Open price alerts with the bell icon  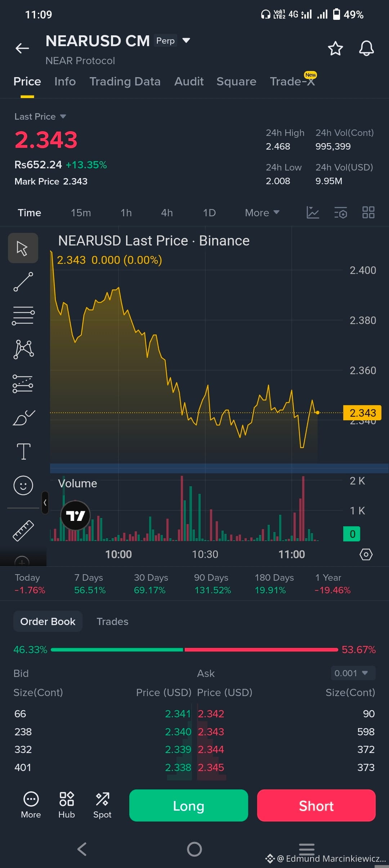366,48
